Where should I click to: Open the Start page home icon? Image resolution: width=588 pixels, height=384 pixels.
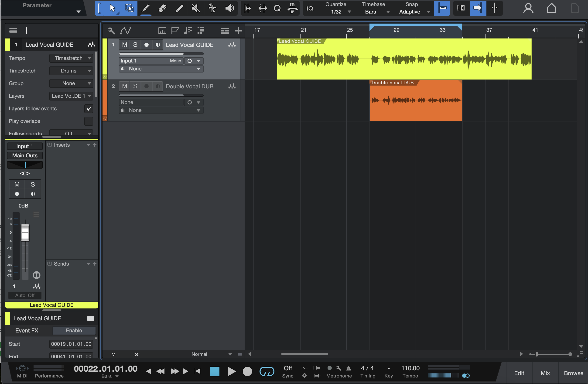[x=551, y=8]
